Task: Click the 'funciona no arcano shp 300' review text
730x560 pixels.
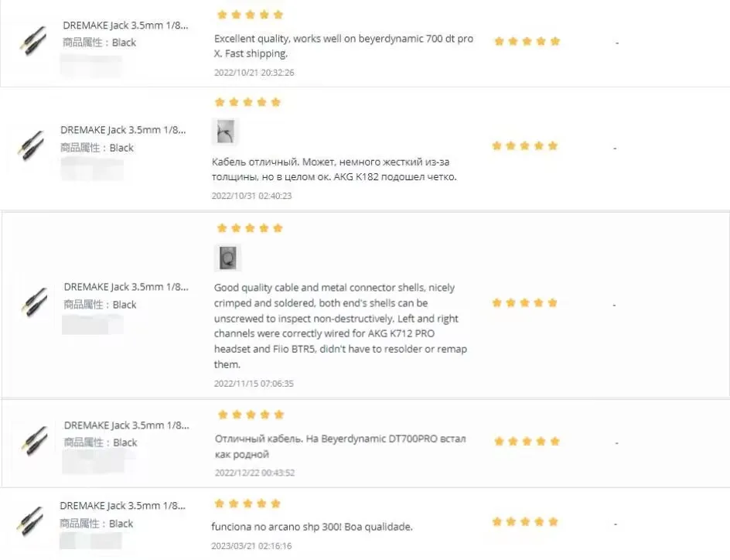Action: click(x=312, y=527)
